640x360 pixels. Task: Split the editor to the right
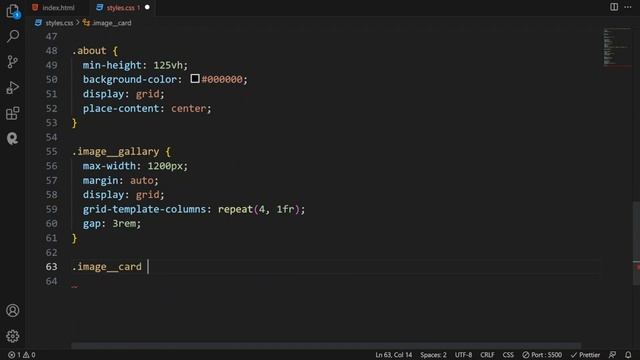point(614,7)
